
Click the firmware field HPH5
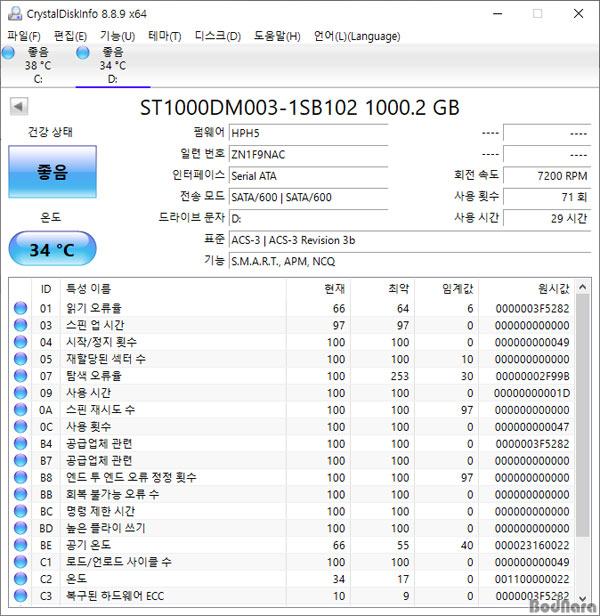[x=308, y=133]
